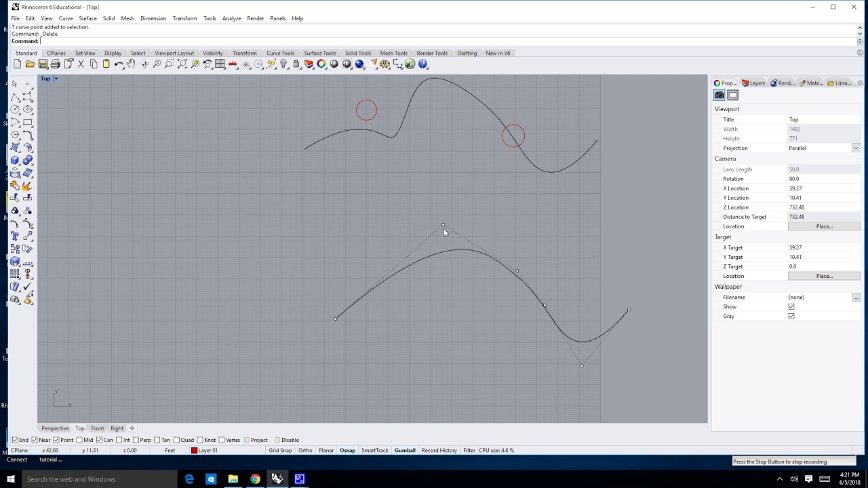
Task: Open File Explorer from the taskbar
Action: click(233, 479)
